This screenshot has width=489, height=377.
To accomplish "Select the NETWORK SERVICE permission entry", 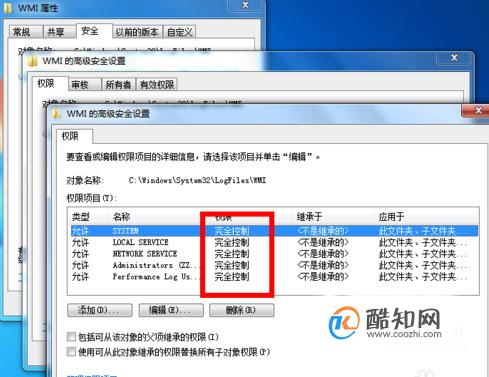I will 274,254.
